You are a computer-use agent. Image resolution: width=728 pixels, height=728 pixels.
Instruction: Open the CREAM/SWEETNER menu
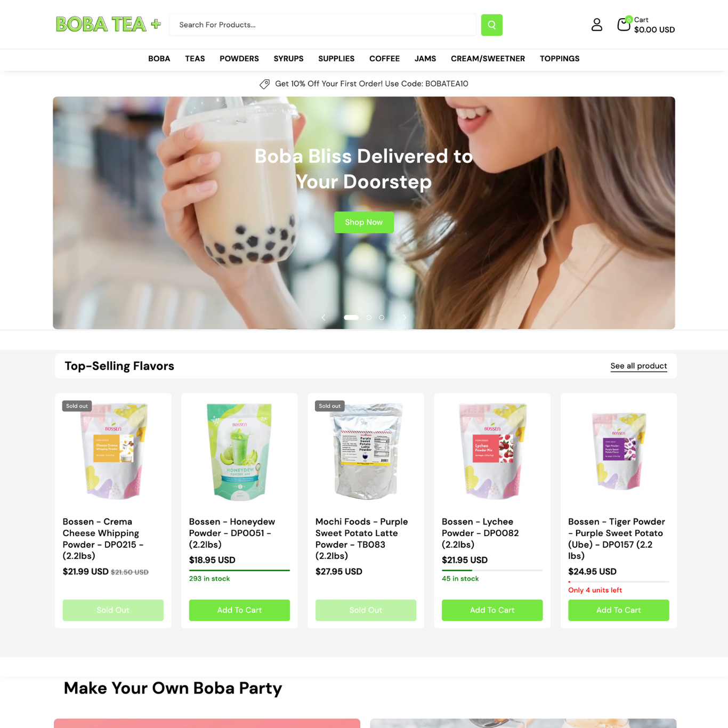(488, 59)
